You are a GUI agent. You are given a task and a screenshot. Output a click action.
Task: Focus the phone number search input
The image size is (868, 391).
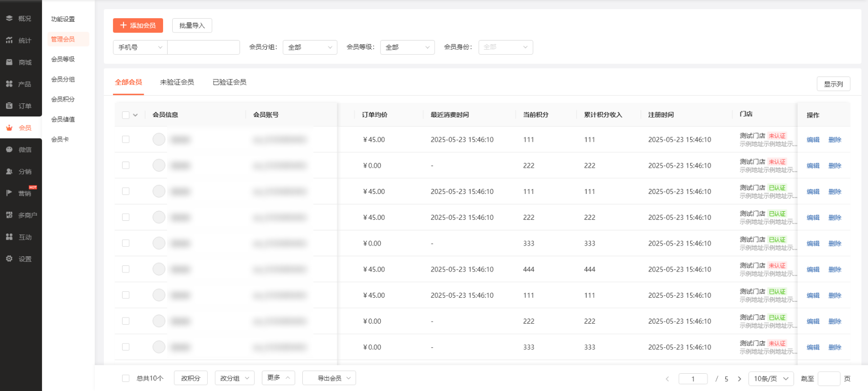click(204, 47)
